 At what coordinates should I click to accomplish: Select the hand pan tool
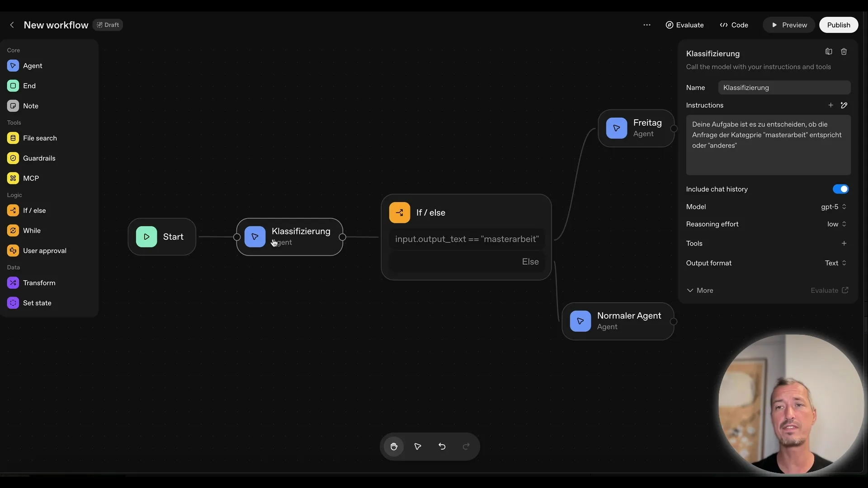394,446
